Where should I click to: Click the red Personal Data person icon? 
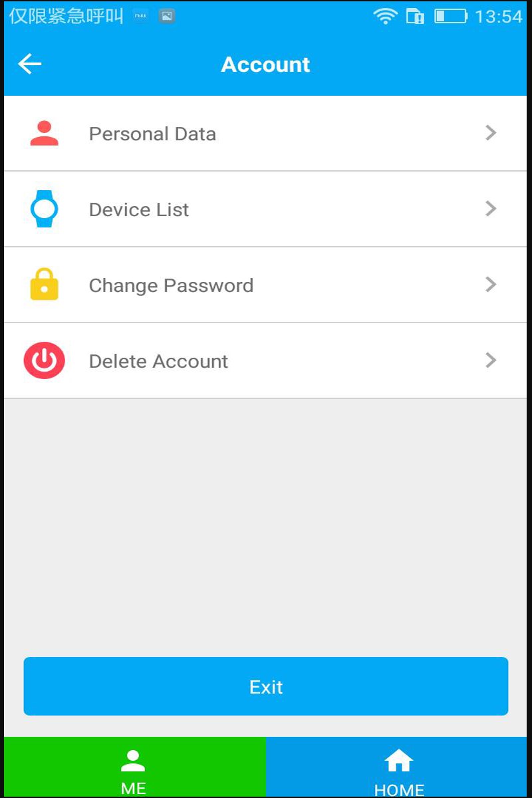(x=45, y=134)
